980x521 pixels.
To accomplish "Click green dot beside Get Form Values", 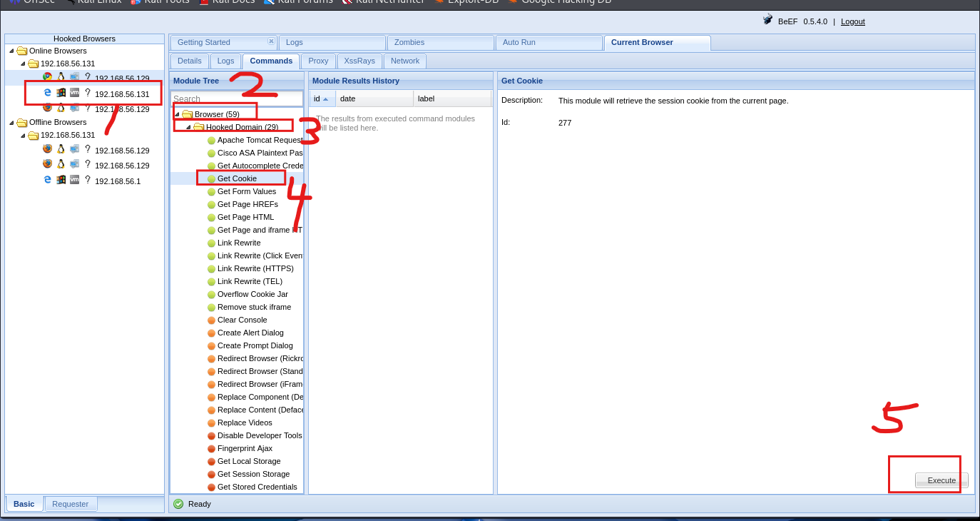I will click(x=211, y=191).
